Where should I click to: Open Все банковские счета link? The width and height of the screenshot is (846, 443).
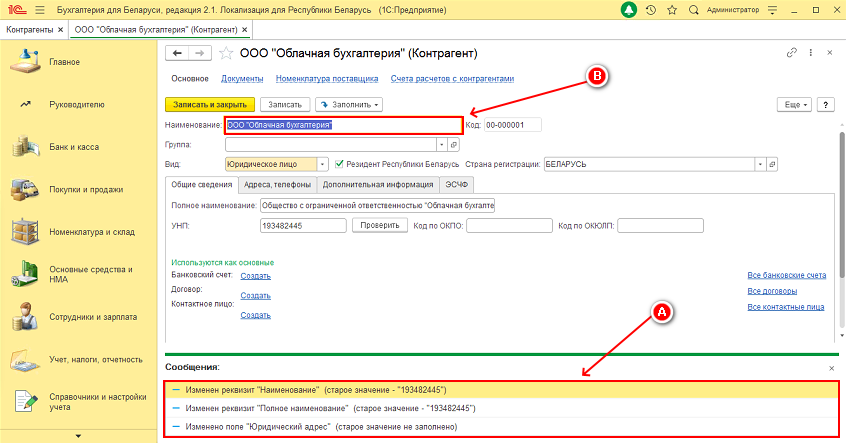[x=787, y=275]
